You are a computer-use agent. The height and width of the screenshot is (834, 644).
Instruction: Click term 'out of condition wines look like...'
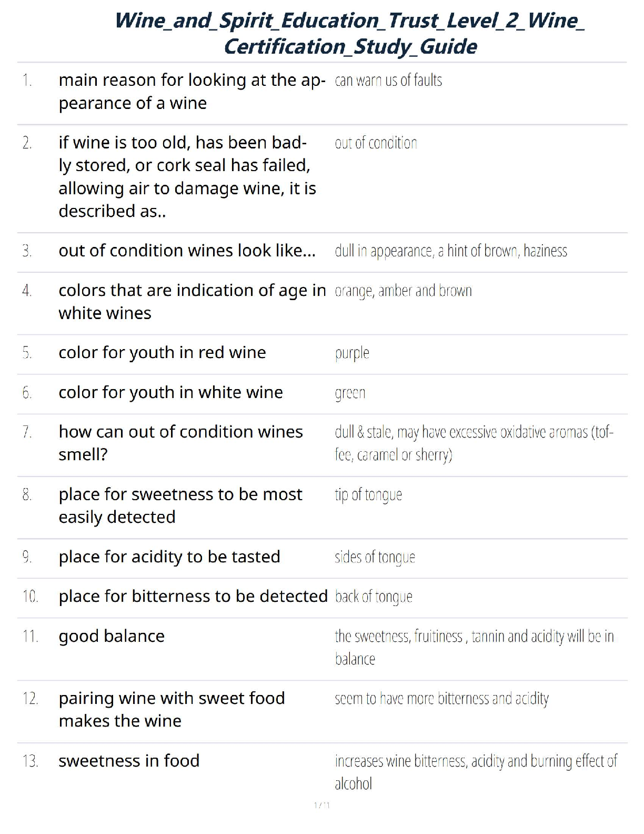(187, 250)
